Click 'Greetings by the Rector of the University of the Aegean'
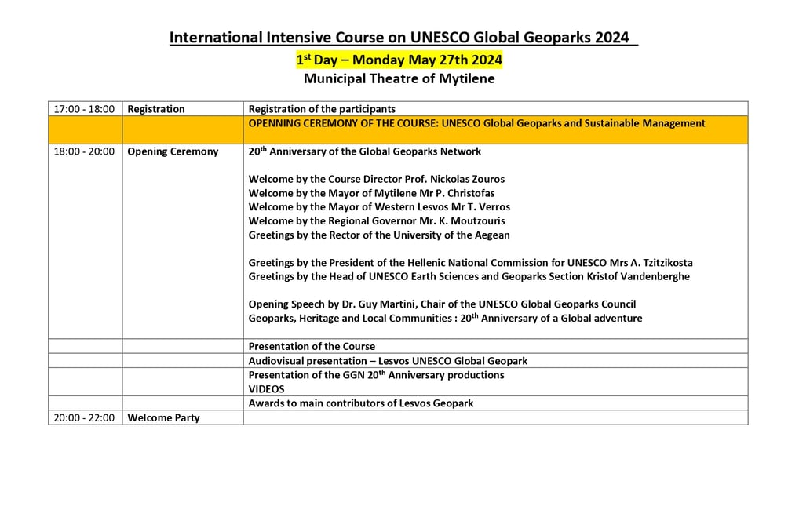Viewport: 799px width, 532px height. point(379,235)
